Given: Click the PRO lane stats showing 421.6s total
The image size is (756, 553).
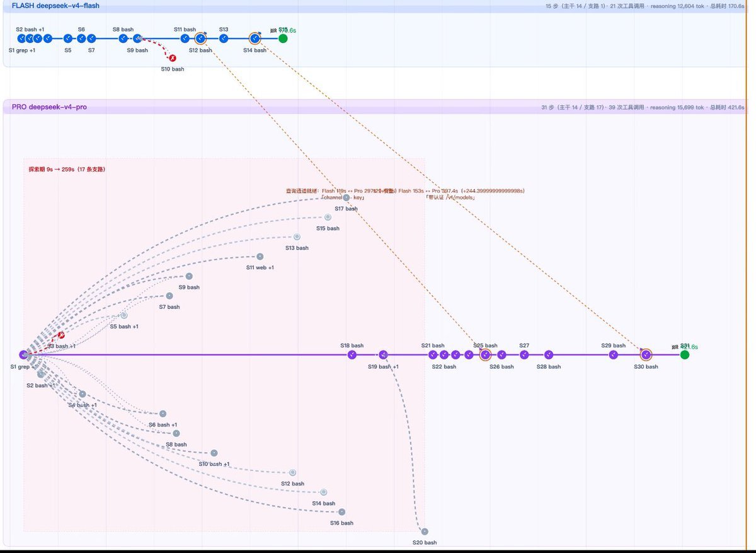Looking at the screenshot, I should tap(643, 107).
